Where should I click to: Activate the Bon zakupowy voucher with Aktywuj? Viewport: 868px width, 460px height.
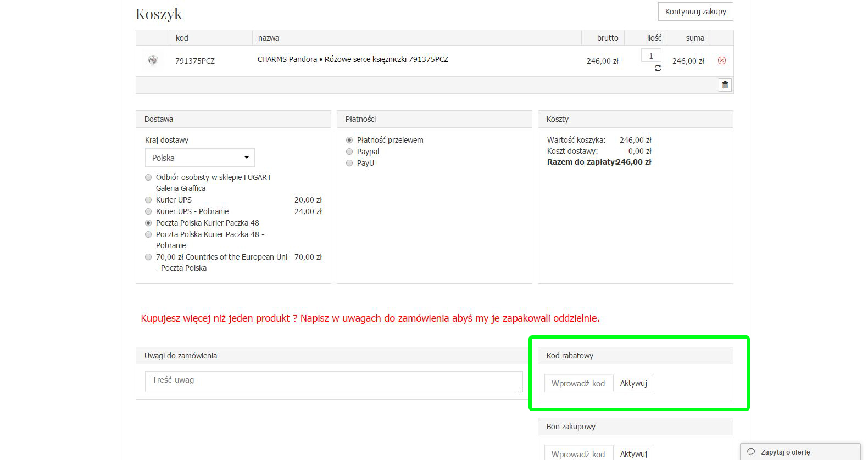(x=633, y=453)
